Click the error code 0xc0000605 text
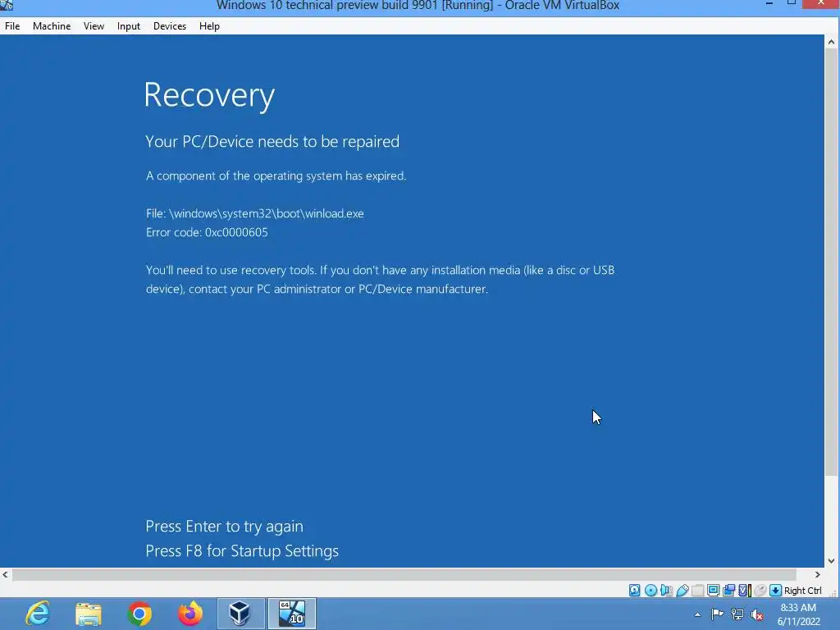This screenshot has width=840, height=630. pyautogui.click(x=207, y=232)
